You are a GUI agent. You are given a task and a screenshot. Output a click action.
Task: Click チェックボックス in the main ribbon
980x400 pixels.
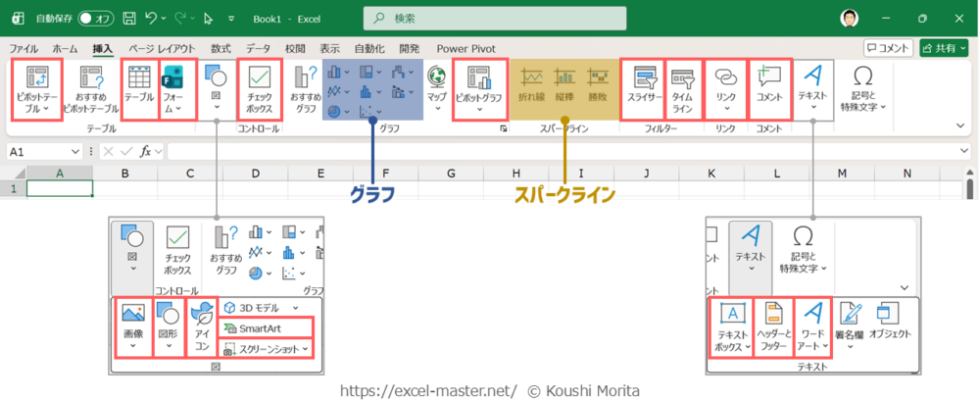click(x=259, y=89)
